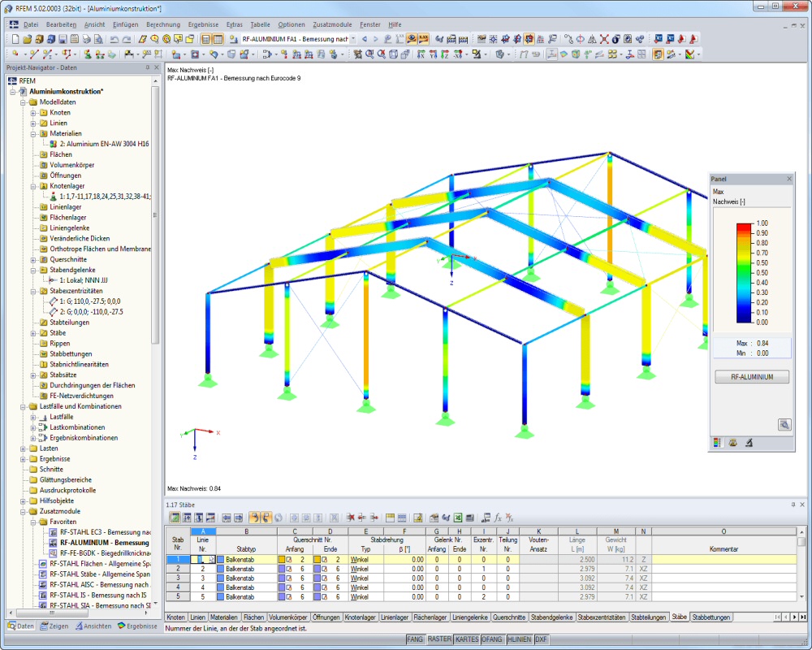Click the new line tool icon

tap(34, 54)
